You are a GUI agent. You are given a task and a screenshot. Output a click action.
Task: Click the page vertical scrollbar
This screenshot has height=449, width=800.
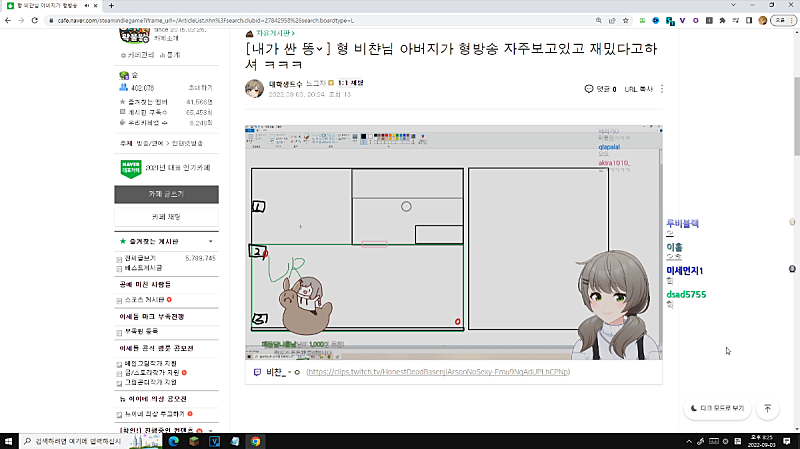[x=796, y=116]
